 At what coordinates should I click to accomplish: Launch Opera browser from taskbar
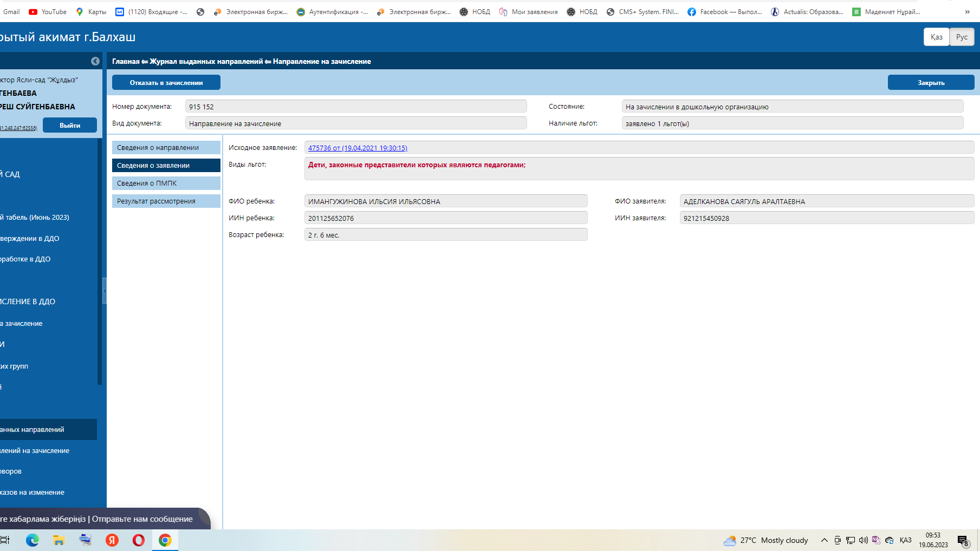click(x=139, y=540)
